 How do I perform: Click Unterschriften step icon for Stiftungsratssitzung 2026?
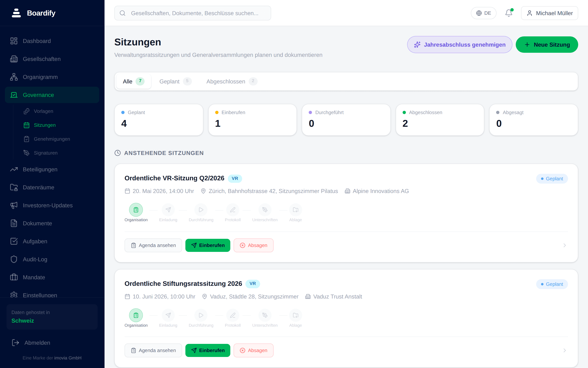265,315
